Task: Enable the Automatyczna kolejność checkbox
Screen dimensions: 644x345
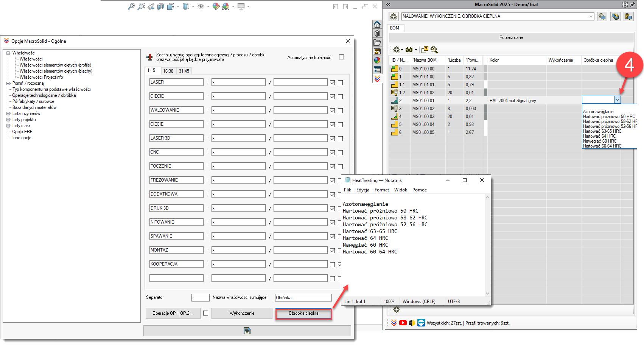Action: 342,57
